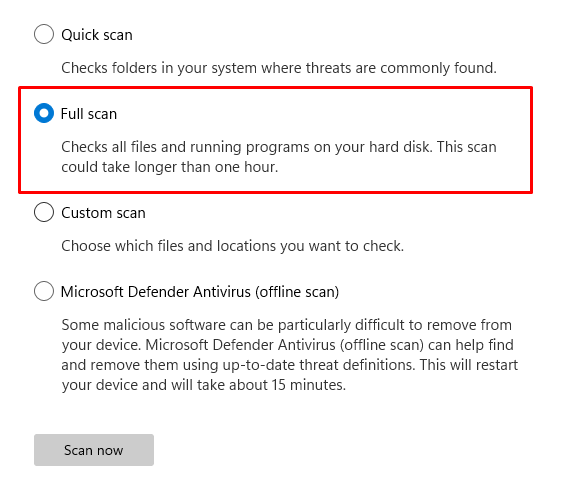Select the Full scan radio button
The image size is (582, 497).
[x=44, y=113]
